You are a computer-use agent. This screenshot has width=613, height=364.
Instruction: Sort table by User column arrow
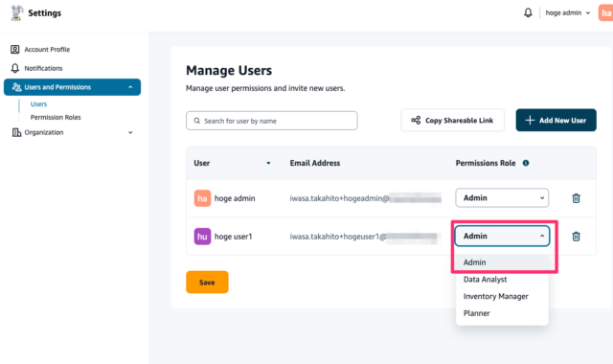(268, 163)
